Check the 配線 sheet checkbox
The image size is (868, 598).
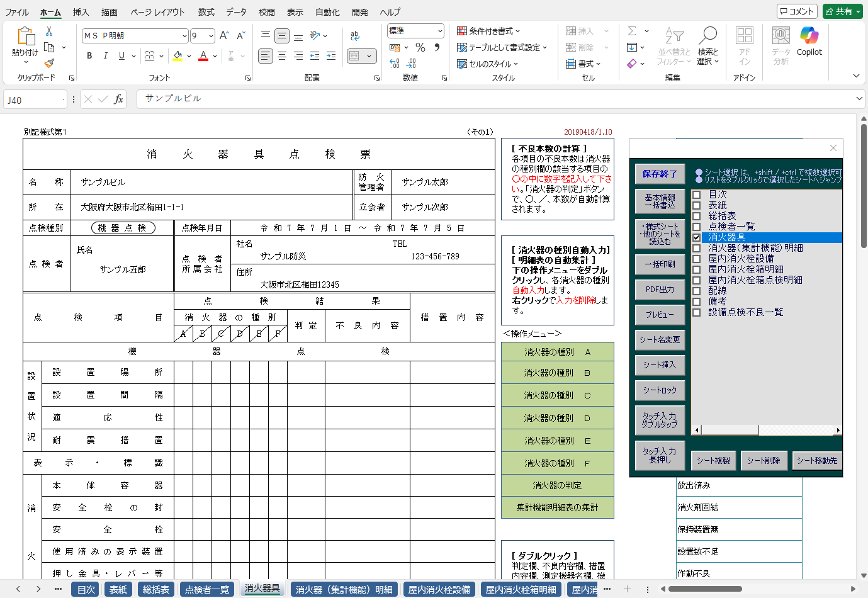coord(696,290)
